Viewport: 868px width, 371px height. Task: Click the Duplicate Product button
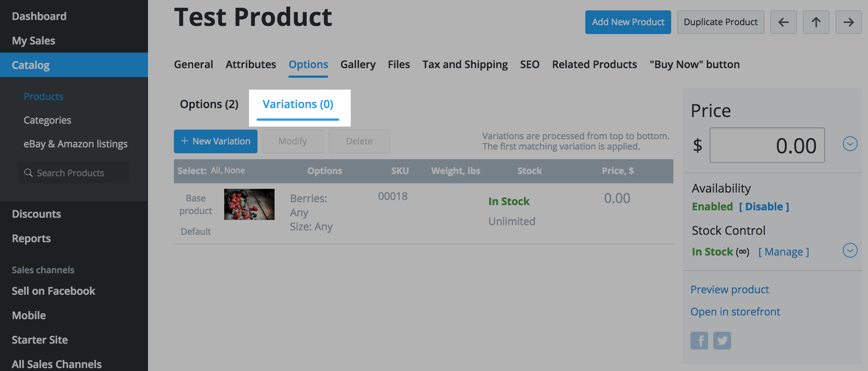(720, 22)
